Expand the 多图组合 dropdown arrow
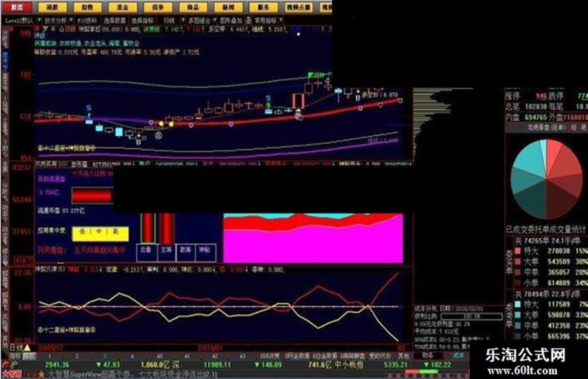The width and height of the screenshot is (588, 379). point(215,20)
